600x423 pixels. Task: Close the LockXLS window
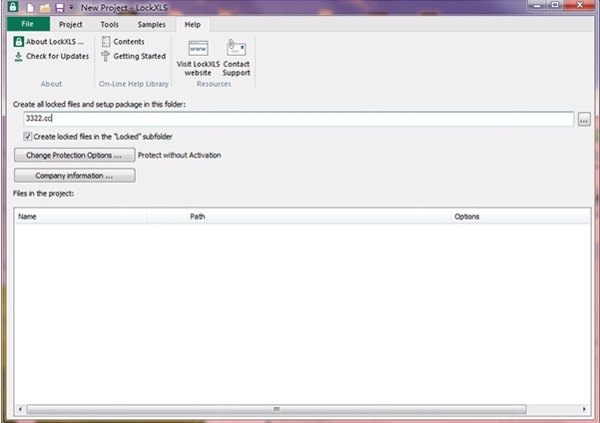tap(579, 5)
